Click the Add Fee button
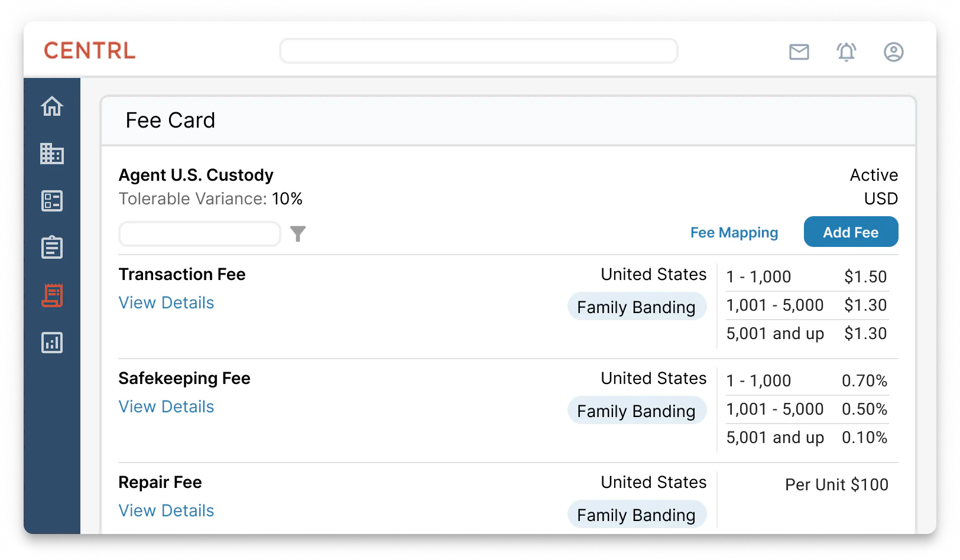Image resolution: width=960 pixels, height=560 pixels. [x=851, y=232]
